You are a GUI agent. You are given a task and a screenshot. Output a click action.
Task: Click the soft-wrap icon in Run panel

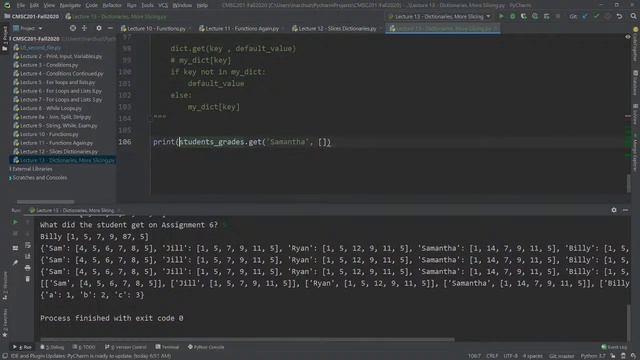pos(28,245)
